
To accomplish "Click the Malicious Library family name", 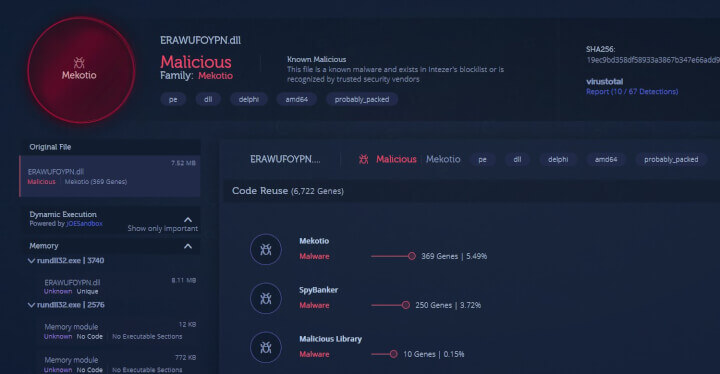I will (331, 339).
